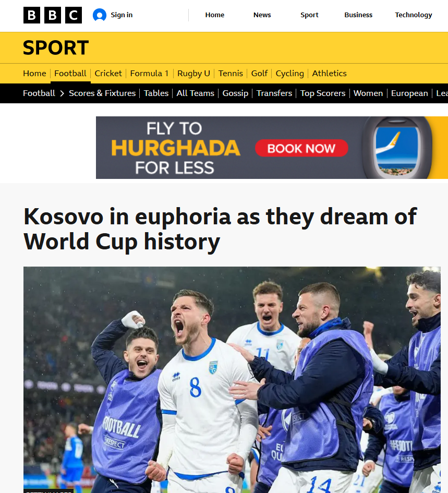Open the Formula 1 section
This screenshot has height=493, width=448.
pyautogui.click(x=149, y=73)
